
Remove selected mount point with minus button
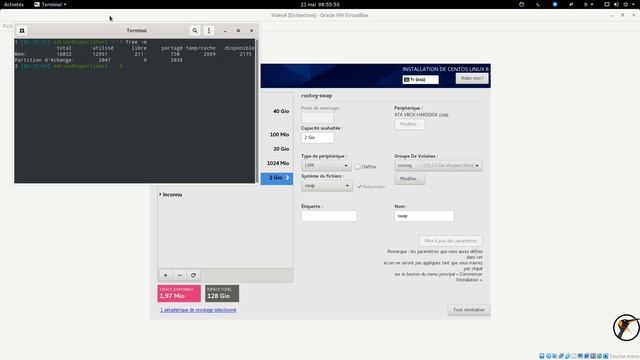[180, 275]
